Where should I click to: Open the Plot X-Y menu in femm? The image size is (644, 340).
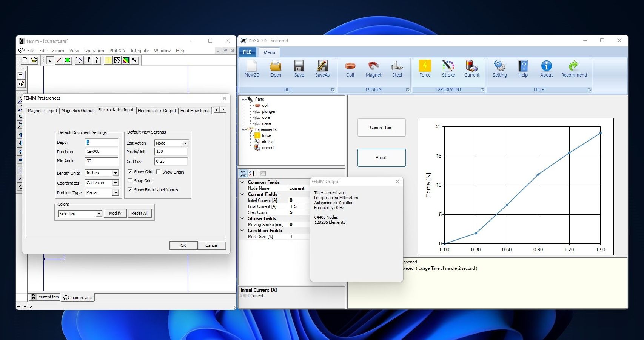[x=117, y=51]
